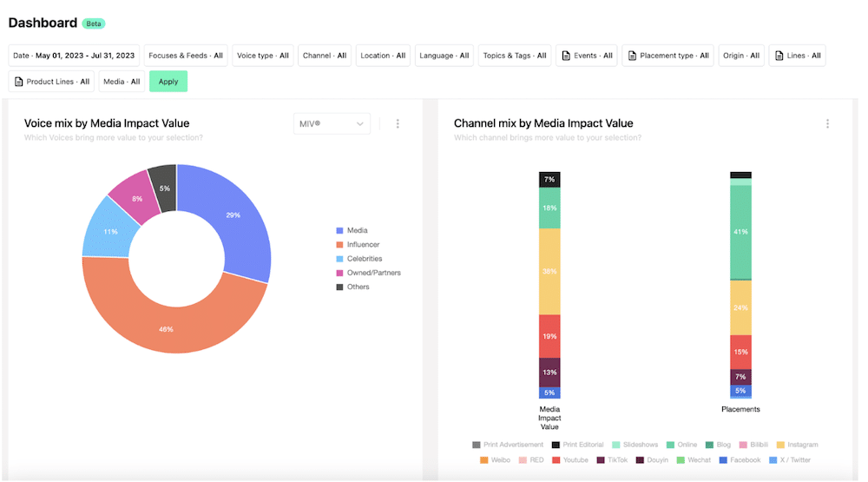Click the 41% Online segment of Placements bar
This screenshot has width=868, height=482.
[x=740, y=232]
